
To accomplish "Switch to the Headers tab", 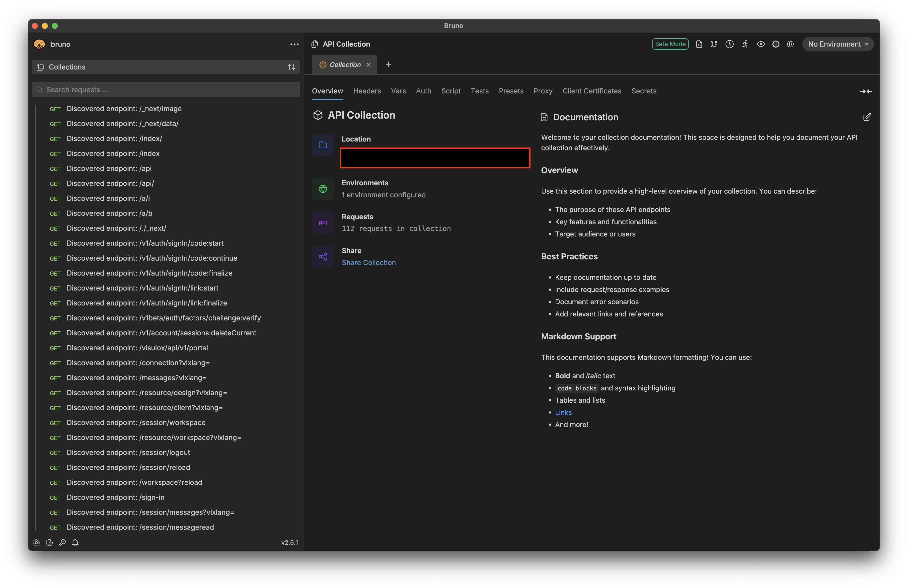I will pos(367,91).
